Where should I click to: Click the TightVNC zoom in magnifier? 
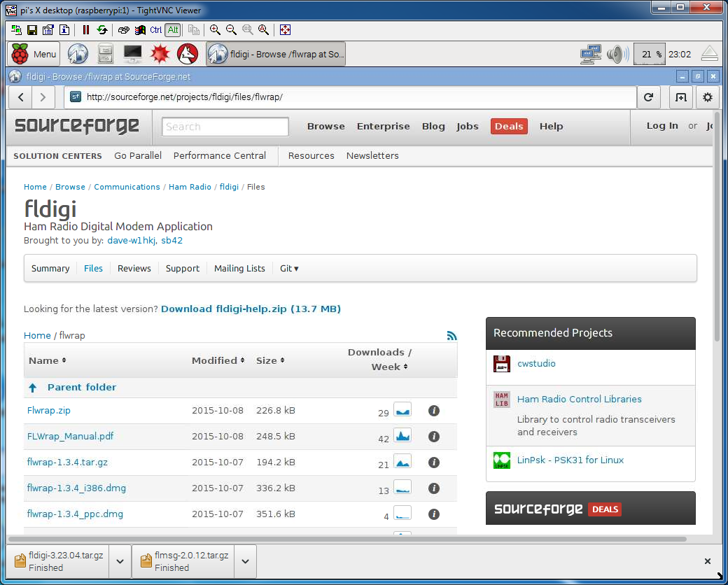215,30
